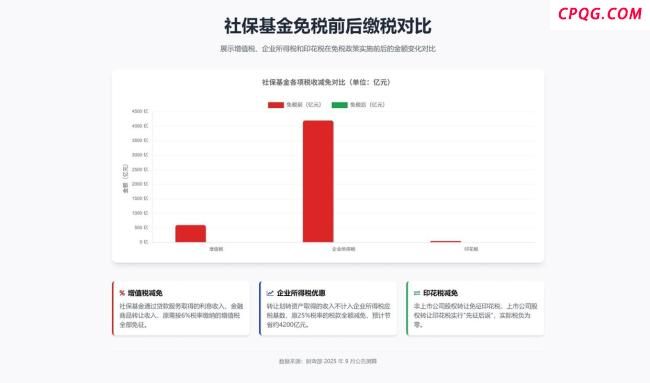Click the 企业所得税 x-axis label

344,249
